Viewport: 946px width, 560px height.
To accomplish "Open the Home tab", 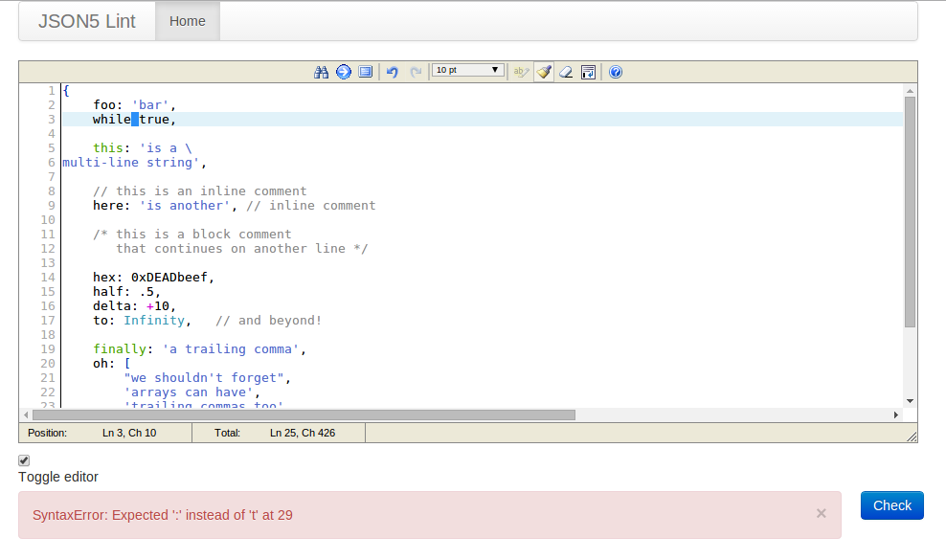I will (x=187, y=21).
